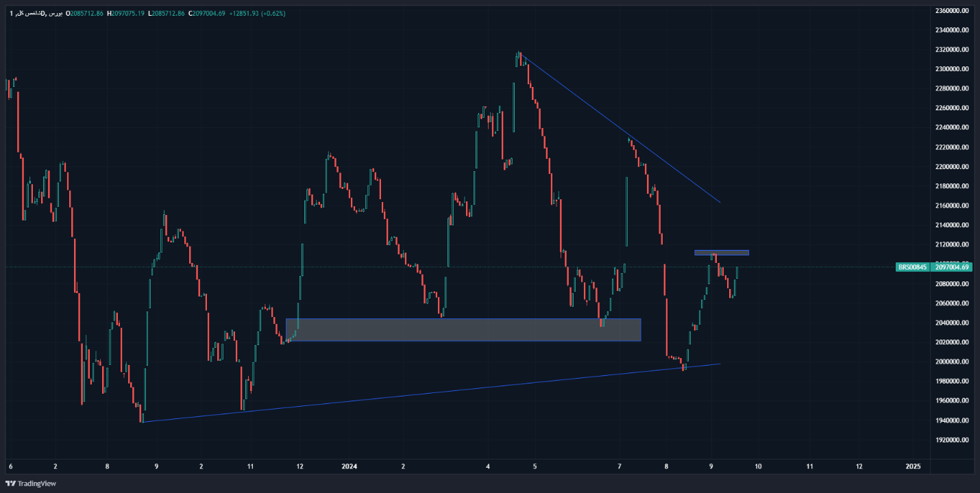Click the Close value 2097004.69 in legend

click(x=208, y=14)
